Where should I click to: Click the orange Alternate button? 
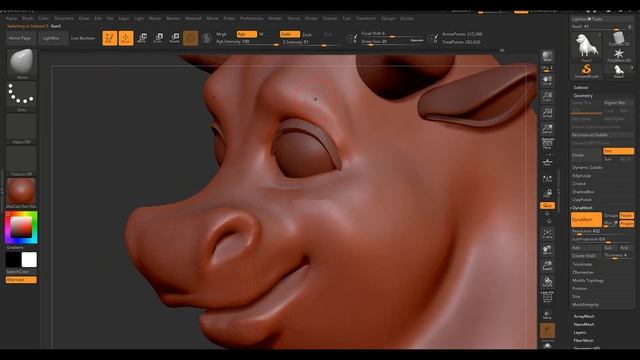[21, 280]
